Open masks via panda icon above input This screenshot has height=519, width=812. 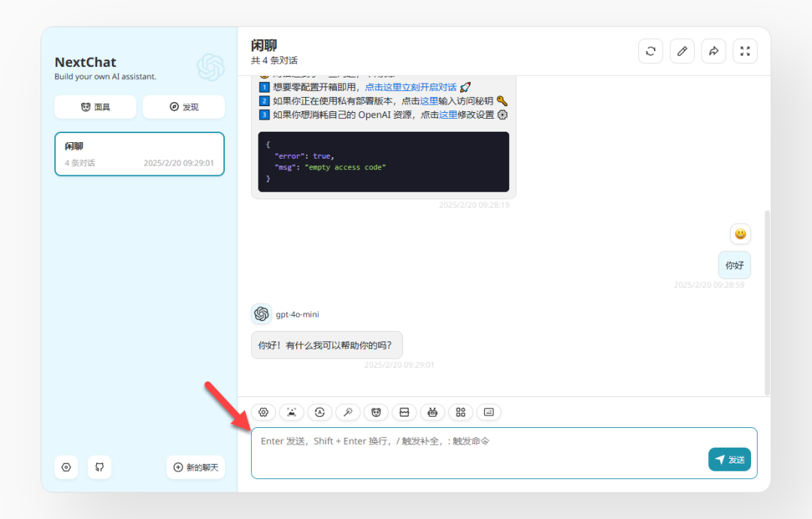click(376, 412)
